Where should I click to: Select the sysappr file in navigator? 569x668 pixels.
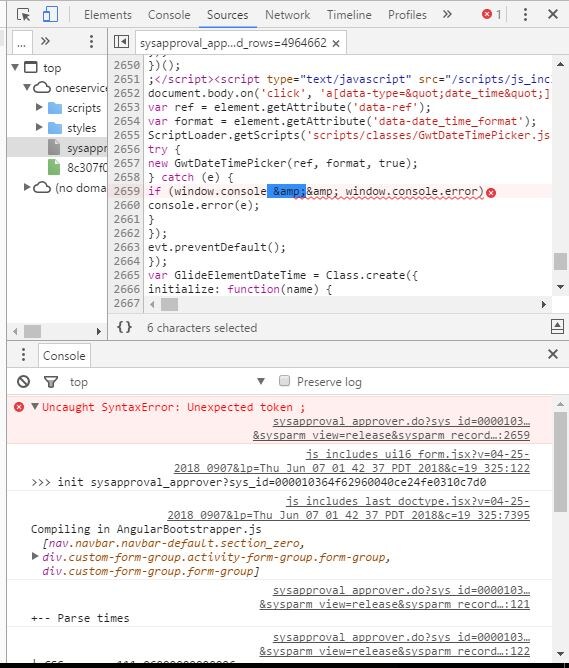[57, 147]
